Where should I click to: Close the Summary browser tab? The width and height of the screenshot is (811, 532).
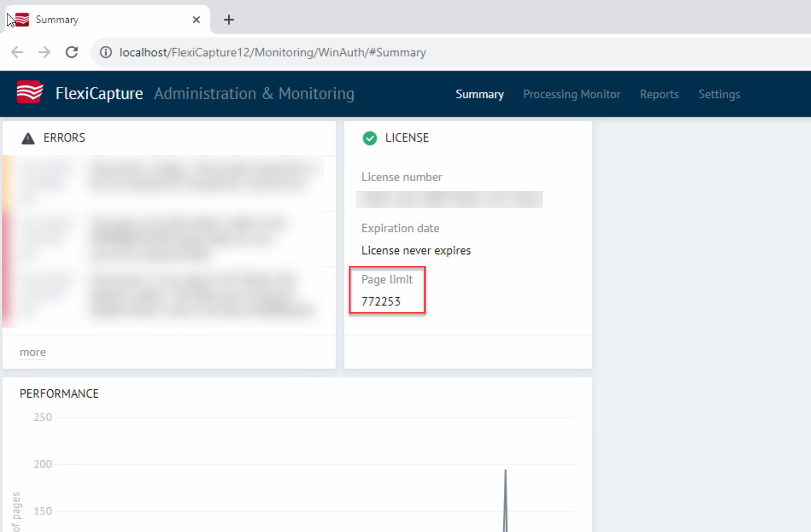[196, 20]
